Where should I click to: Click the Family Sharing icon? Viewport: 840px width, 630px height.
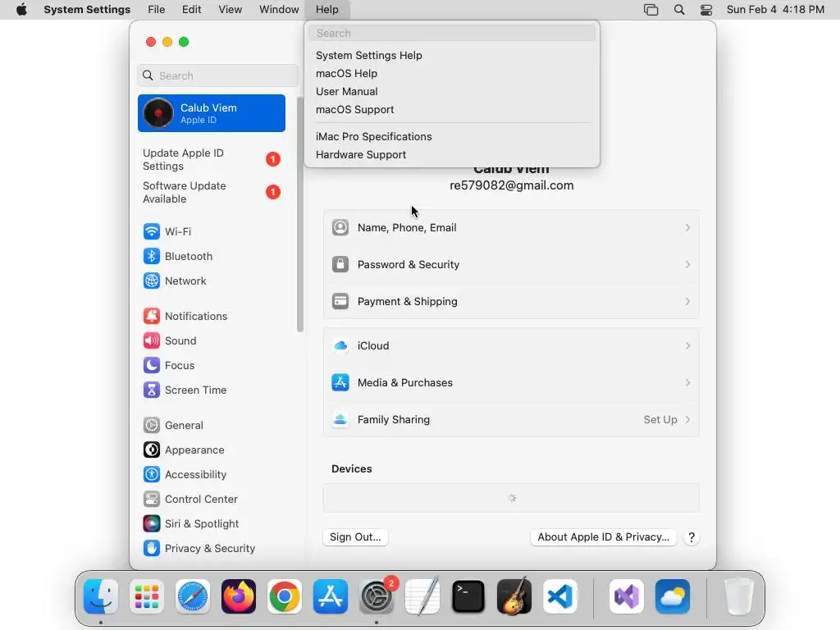(340, 419)
